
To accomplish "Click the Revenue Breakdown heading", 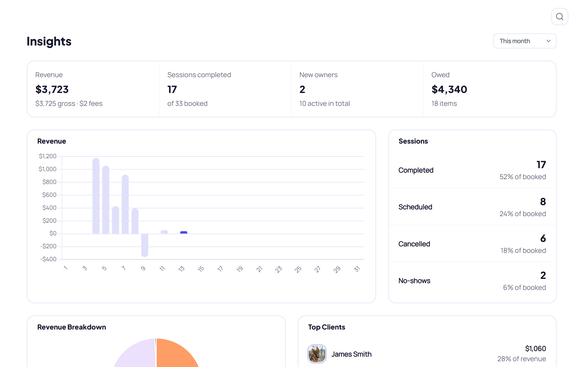I will (x=72, y=327).
